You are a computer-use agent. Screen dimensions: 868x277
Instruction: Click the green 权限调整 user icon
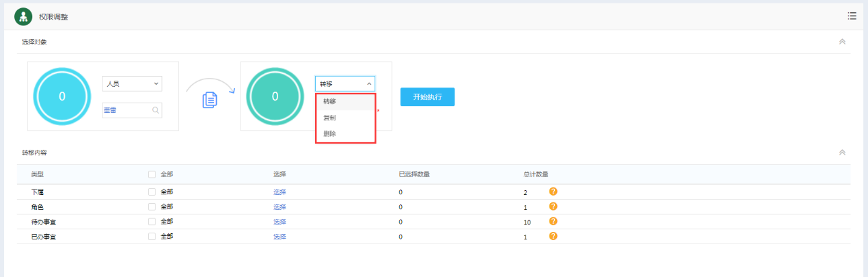click(x=23, y=16)
